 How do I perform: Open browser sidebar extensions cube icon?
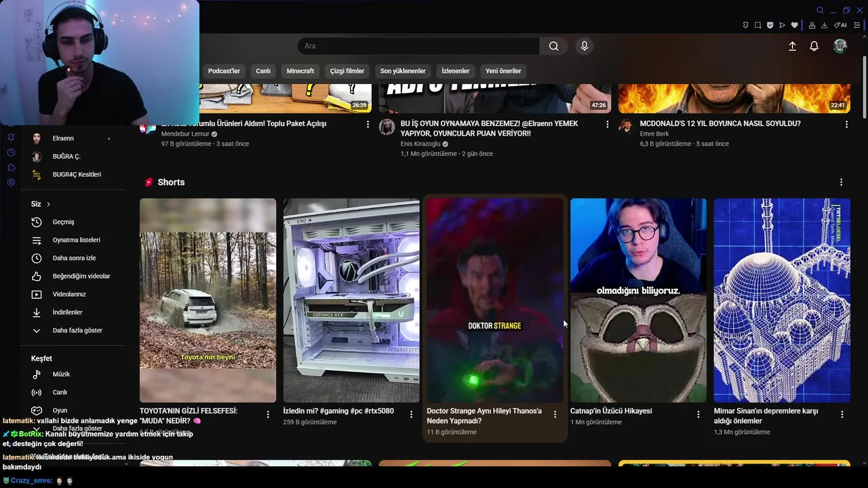coord(11,167)
